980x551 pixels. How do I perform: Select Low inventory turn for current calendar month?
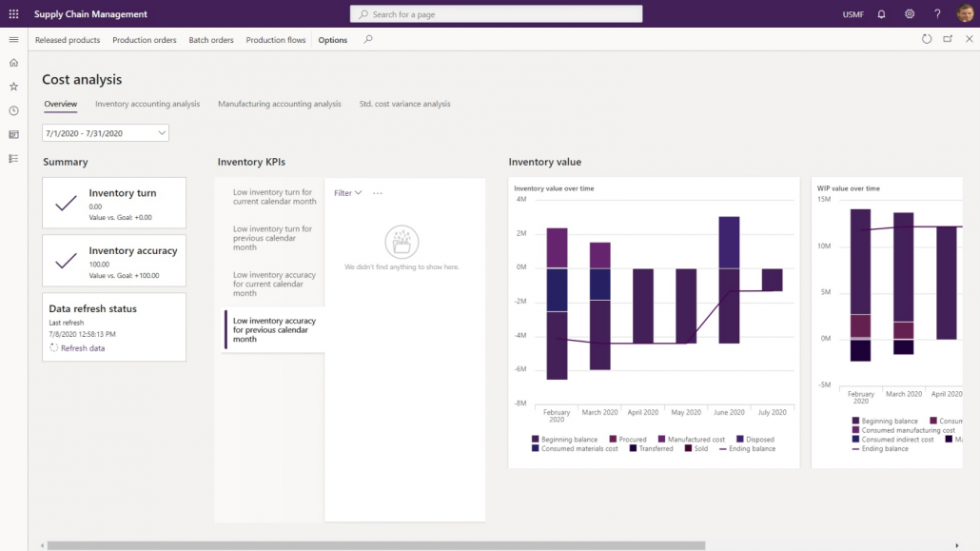pyautogui.click(x=273, y=197)
